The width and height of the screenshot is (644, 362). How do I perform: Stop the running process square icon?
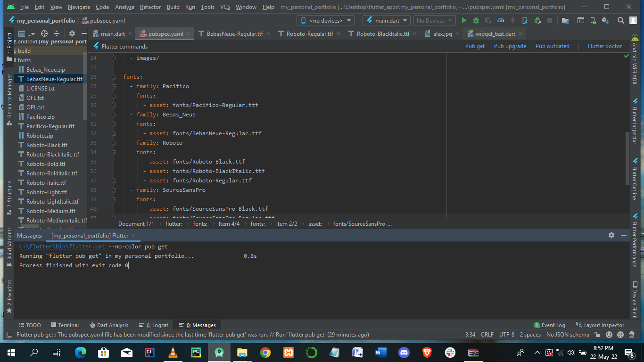550,21
